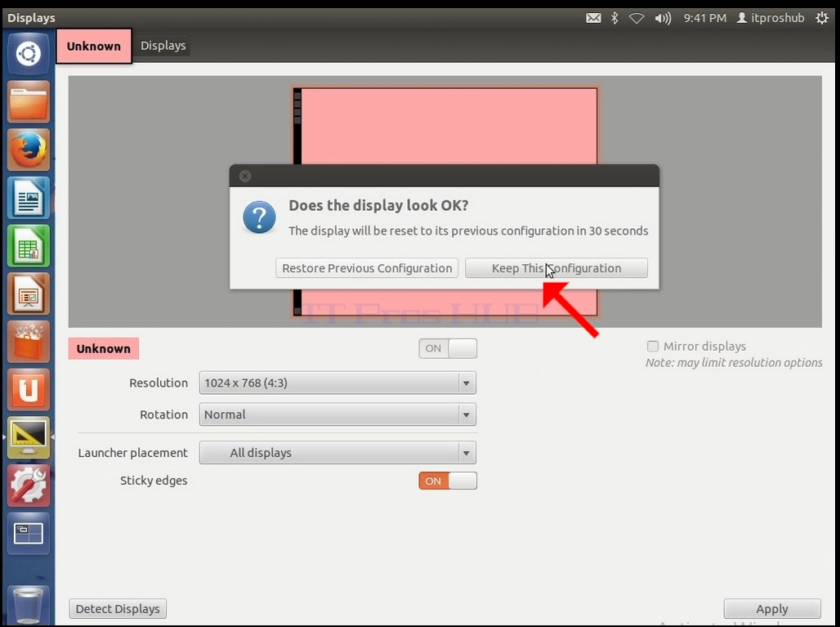Image resolution: width=840 pixels, height=627 pixels.
Task: Open the Launcher placement dropdown
Action: pos(337,453)
